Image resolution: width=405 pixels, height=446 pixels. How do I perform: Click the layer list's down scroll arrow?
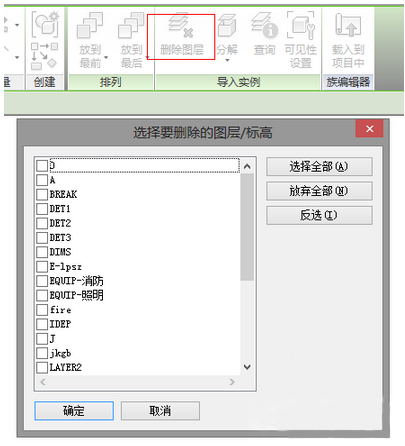pyautogui.click(x=247, y=367)
